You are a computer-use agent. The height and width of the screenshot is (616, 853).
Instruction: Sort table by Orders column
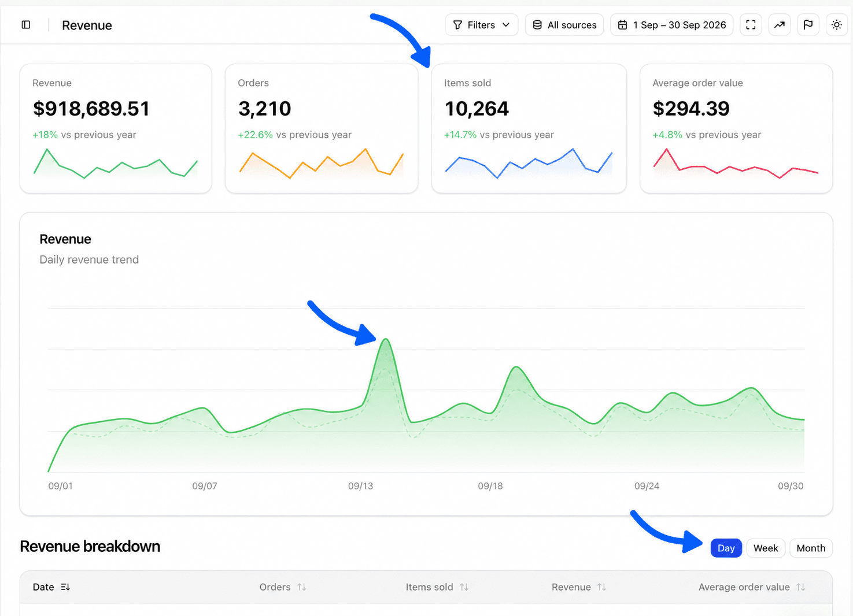click(283, 587)
